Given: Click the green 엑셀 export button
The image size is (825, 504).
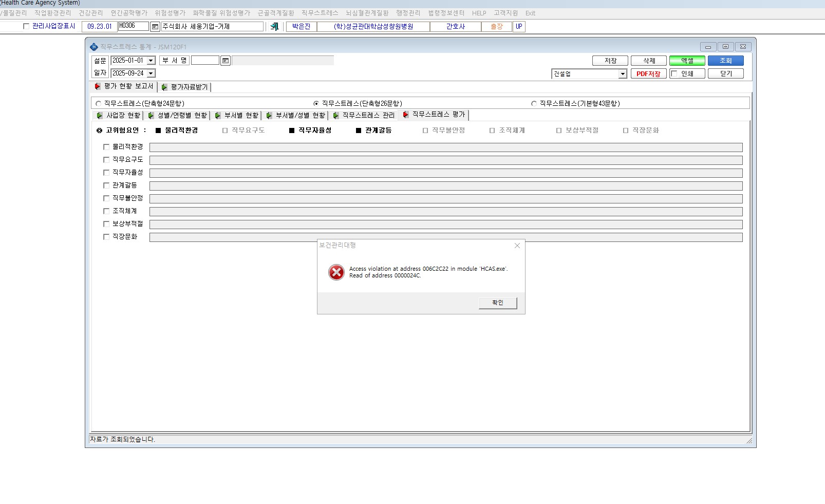Looking at the screenshot, I should (x=687, y=61).
